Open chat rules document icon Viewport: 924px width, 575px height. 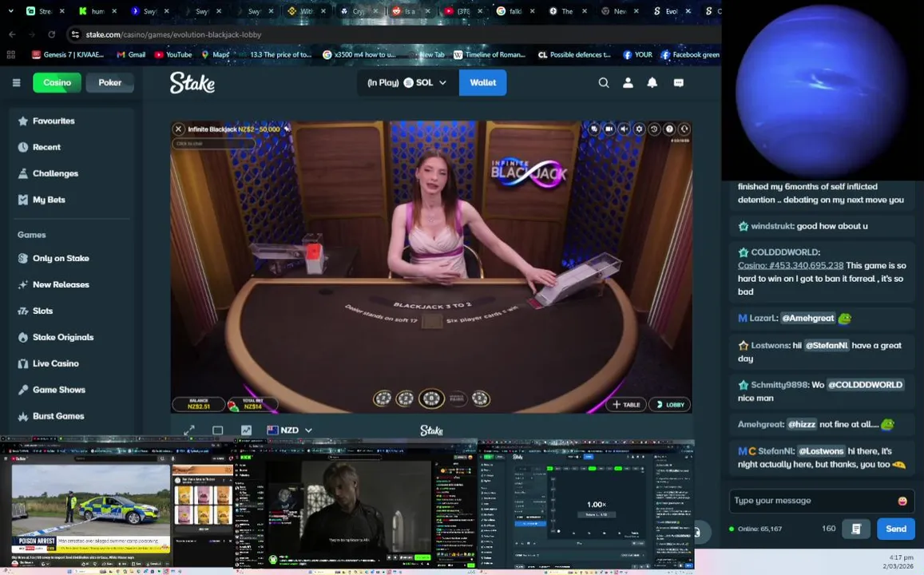pyautogui.click(x=856, y=529)
